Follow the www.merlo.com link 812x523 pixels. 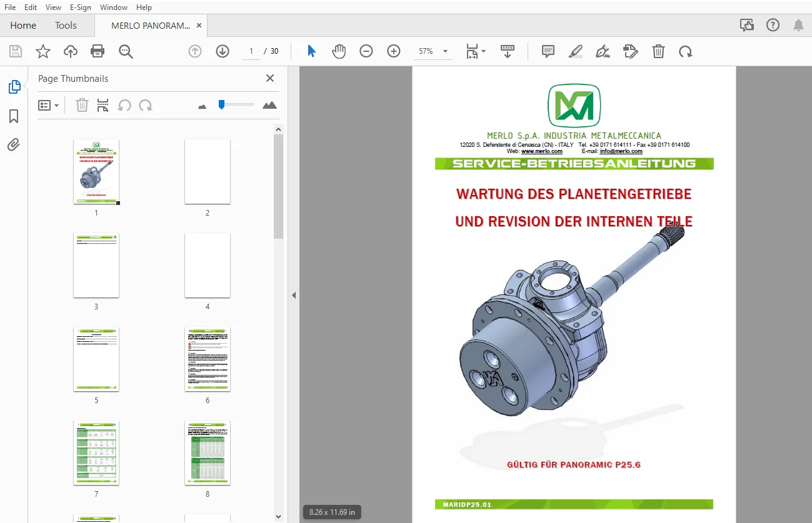point(541,151)
